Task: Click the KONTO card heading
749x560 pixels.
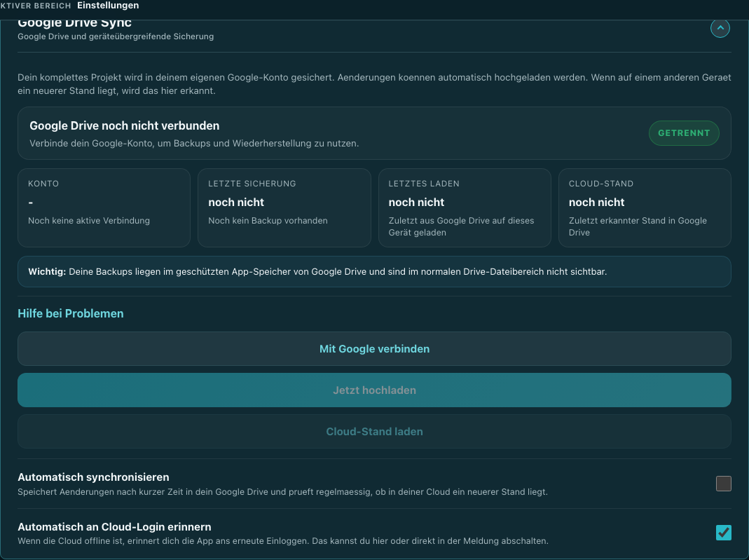Action: (43, 184)
